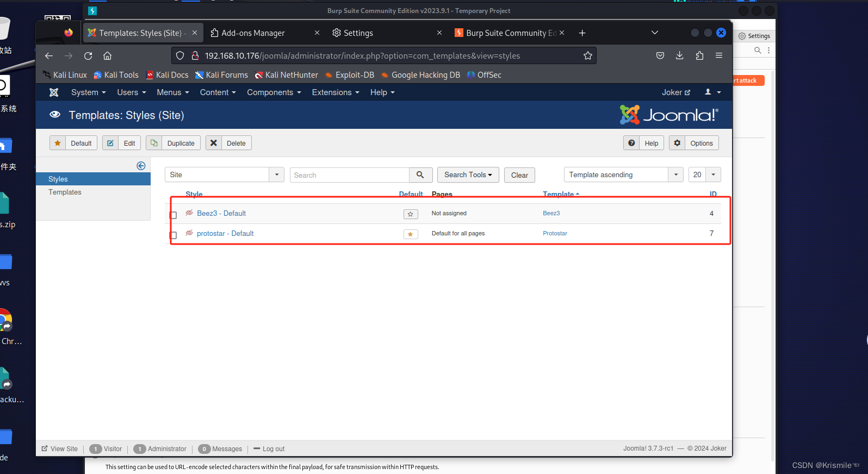This screenshot has height=474, width=868.
Task: Select Templates in the sidebar
Action: [x=65, y=192]
